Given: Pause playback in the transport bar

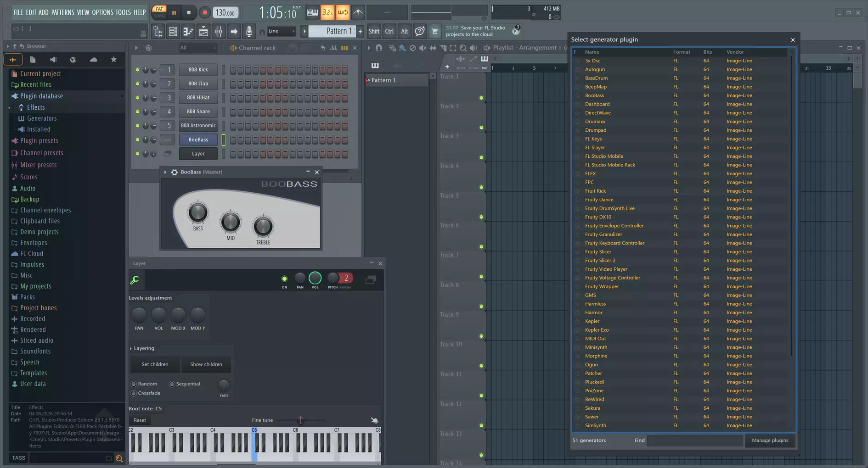Looking at the screenshot, I should click(x=174, y=13).
